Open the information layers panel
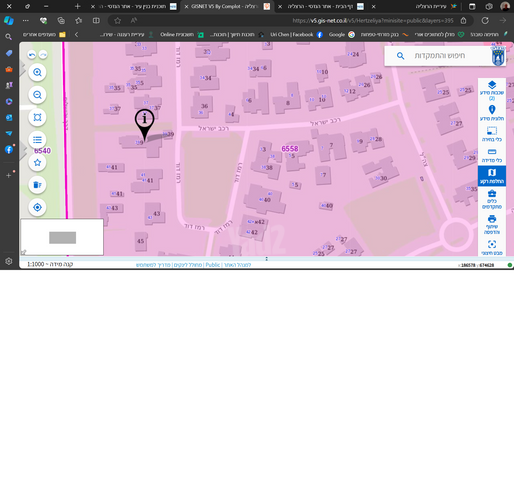Image resolution: width=514 pixels, height=480 pixels. pyautogui.click(x=492, y=90)
